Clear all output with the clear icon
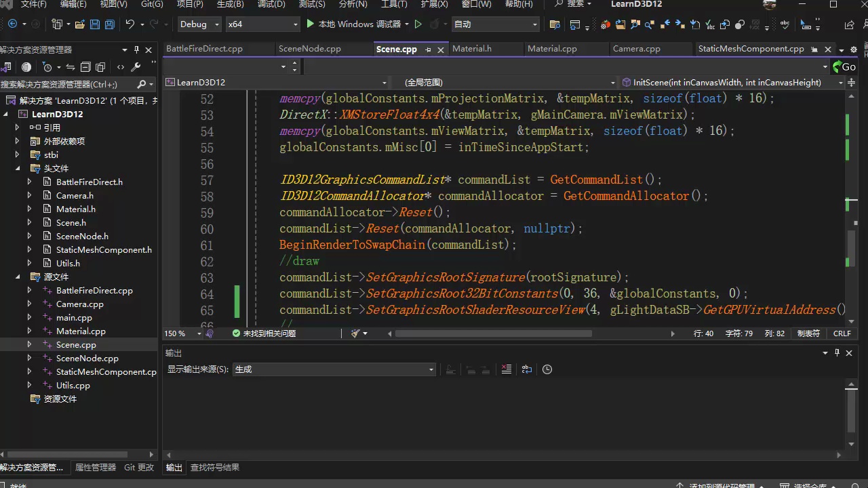The image size is (868, 488). (506, 369)
